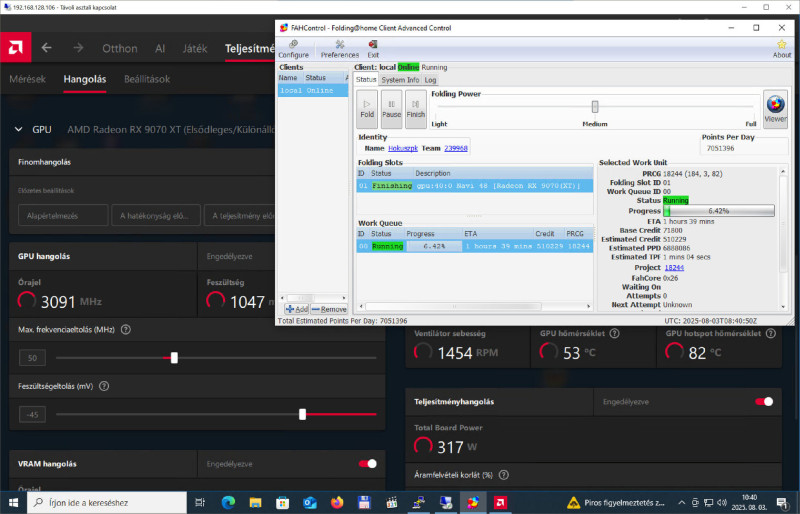The image size is (800, 514).
Task: Open FAHControl Preferences
Action: [x=340, y=49]
